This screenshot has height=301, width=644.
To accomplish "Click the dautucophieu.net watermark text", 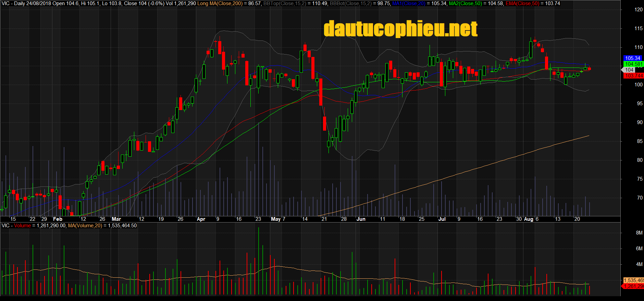I will (x=400, y=29).
